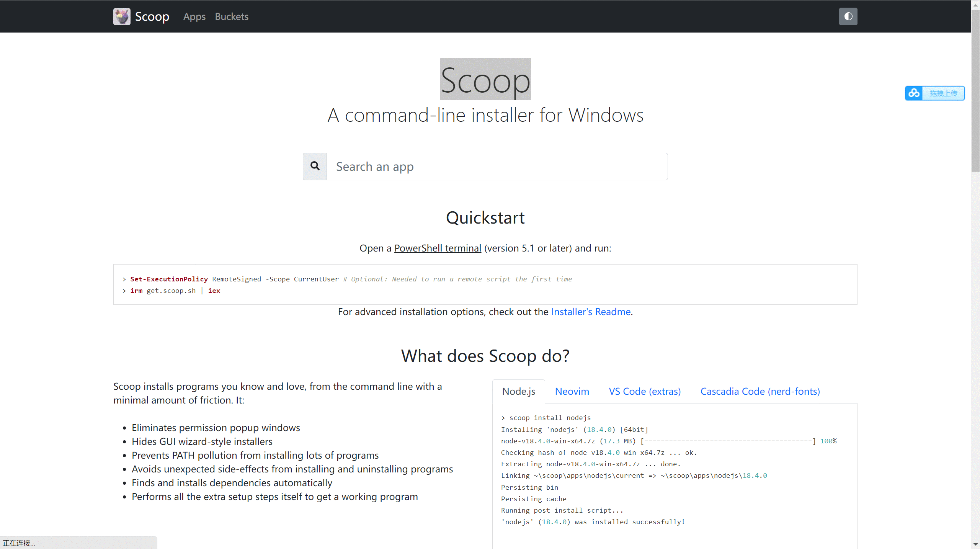Viewport: 980px width, 549px height.
Task: Click the Quickstart heading
Action: pos(485,217)
